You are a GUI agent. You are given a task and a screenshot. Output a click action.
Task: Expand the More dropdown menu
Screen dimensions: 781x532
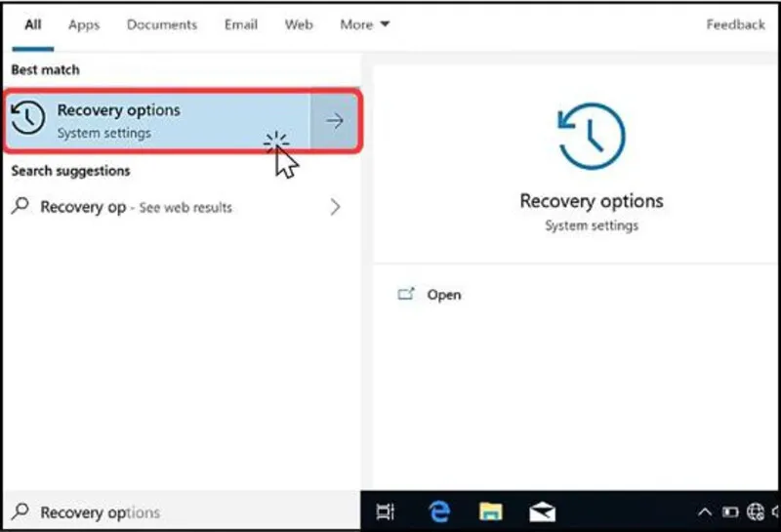[x=364, y=24]
